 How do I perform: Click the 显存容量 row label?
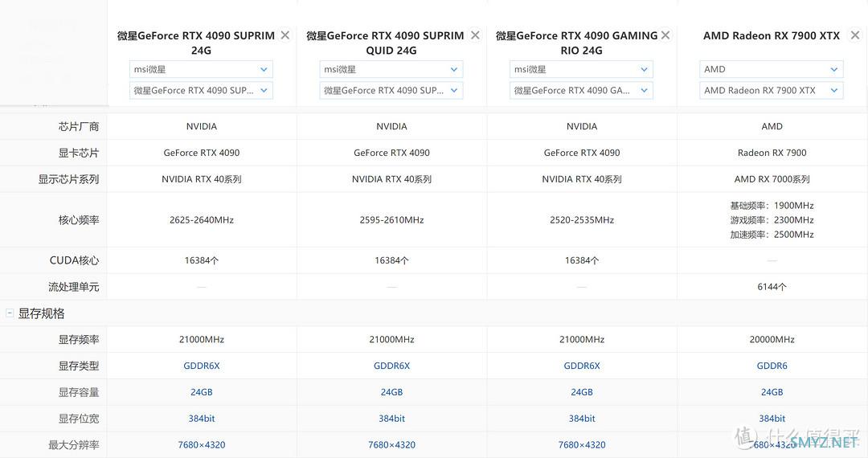click(x=79, y=392)
